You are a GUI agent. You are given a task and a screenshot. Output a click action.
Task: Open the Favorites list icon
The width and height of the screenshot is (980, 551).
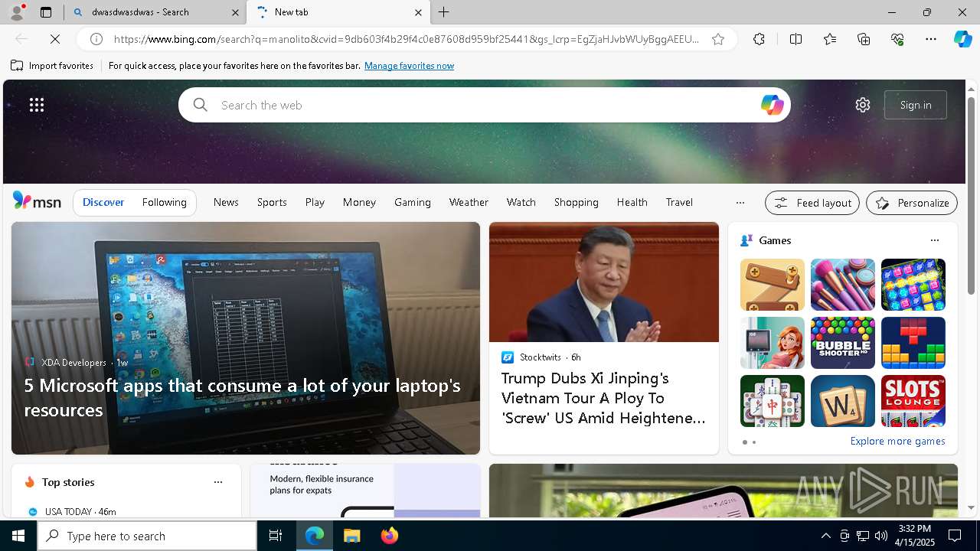830,39
